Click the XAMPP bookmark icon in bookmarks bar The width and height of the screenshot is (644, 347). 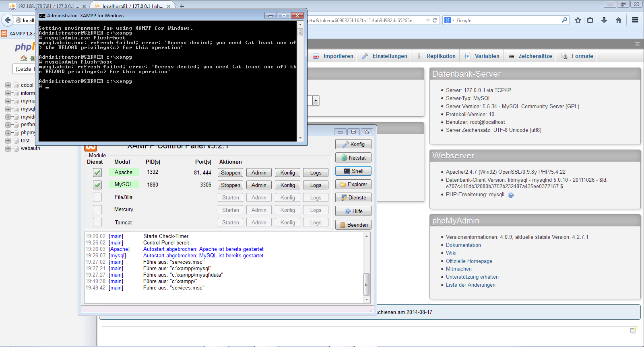pos(4,33)
